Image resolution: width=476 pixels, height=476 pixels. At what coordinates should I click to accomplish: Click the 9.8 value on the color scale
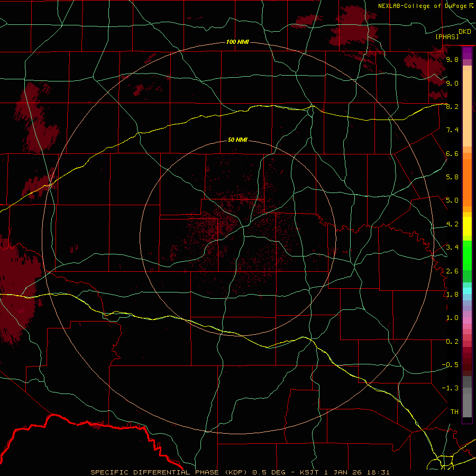click(x=452, y=59)
